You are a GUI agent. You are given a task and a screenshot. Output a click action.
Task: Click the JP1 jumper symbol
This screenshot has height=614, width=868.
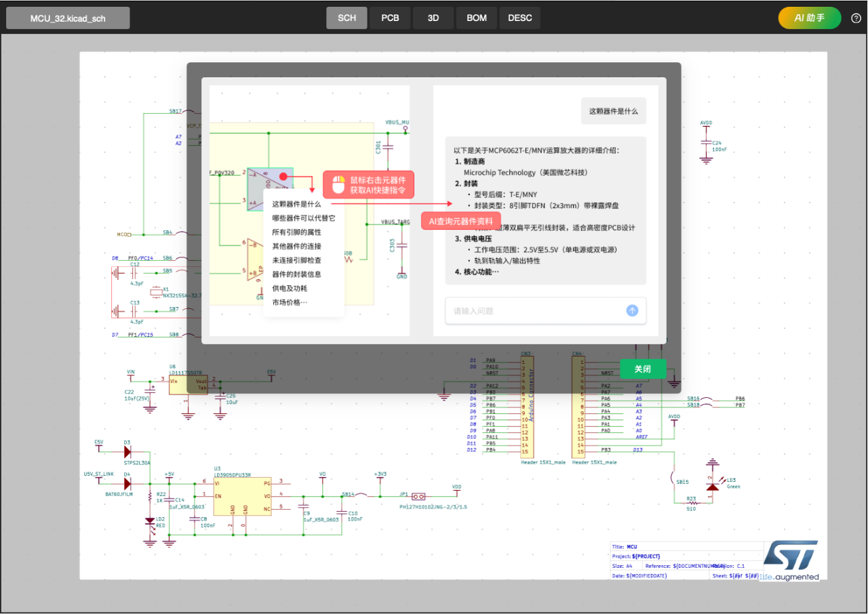pos(418,497)
